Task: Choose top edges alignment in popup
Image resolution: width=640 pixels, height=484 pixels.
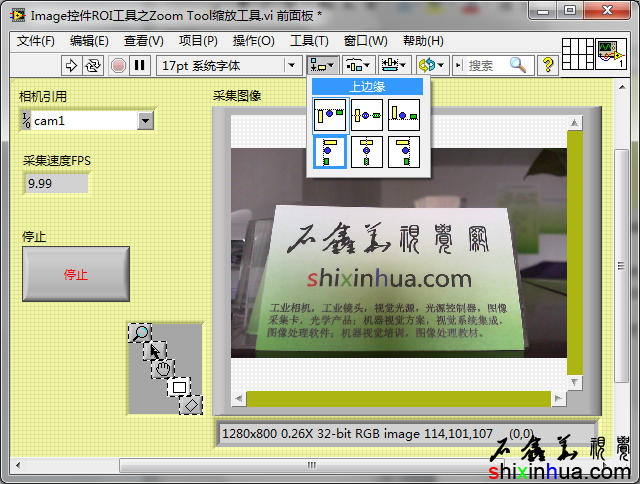Action: 329,115
